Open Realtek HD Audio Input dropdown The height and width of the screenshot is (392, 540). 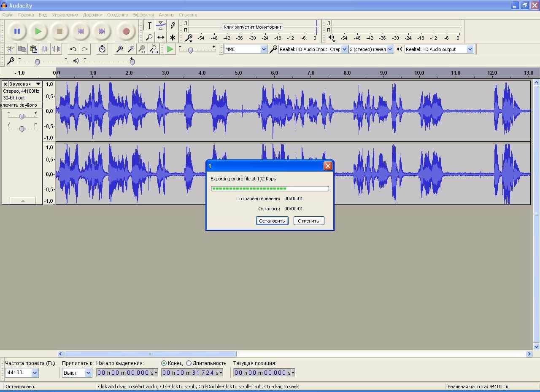[x=344, y=49]
